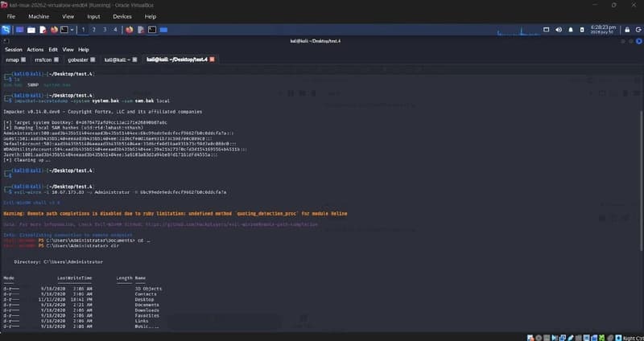This screenshot has height=341, width=644.
Task: Open terminal emulator launcher in panel
Action: pyautogui.click(x=64, y=30)
